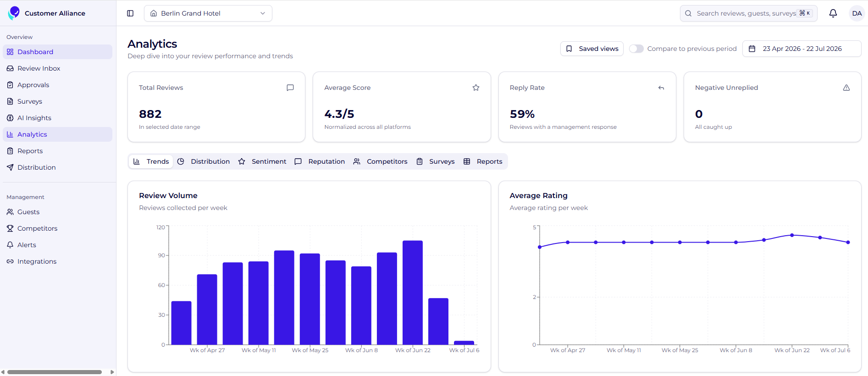
Task: Open Approvals in the sidebar
Action: 57,85
